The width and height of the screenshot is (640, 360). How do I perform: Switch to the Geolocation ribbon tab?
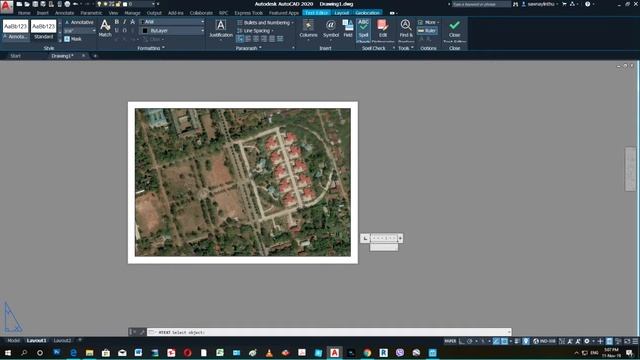coord(367,13)
